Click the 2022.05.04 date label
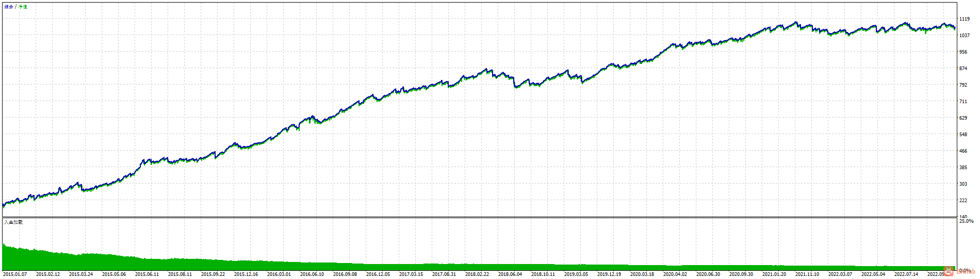The image size is (980, 279). point(873,274)
